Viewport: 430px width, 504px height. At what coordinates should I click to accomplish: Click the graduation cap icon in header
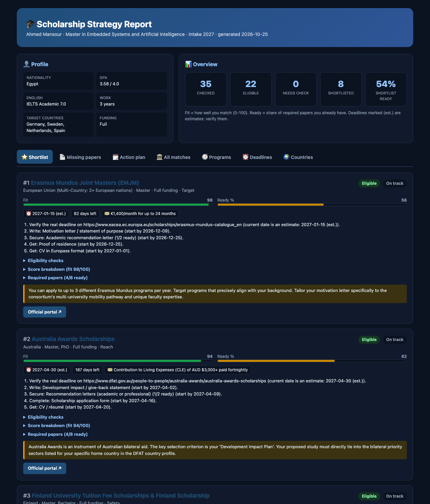tap(31, 24)
